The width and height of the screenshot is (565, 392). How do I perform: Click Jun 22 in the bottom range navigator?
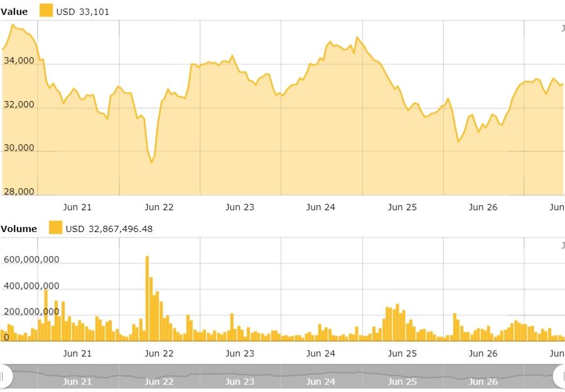(159, 381)
